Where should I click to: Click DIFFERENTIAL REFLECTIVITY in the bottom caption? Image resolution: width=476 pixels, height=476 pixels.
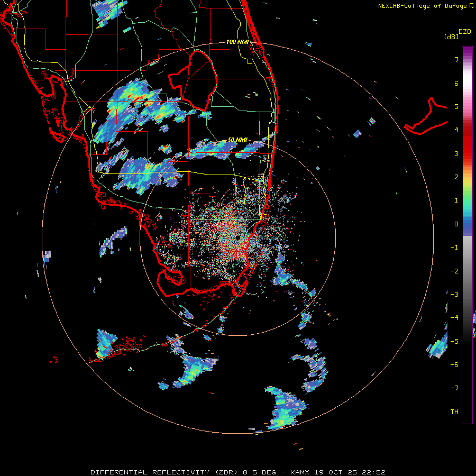click(150, 472)
